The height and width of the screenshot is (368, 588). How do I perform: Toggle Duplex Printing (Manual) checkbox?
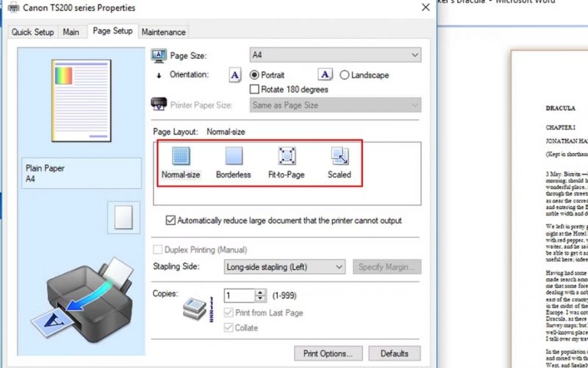(x=158, y=250)
